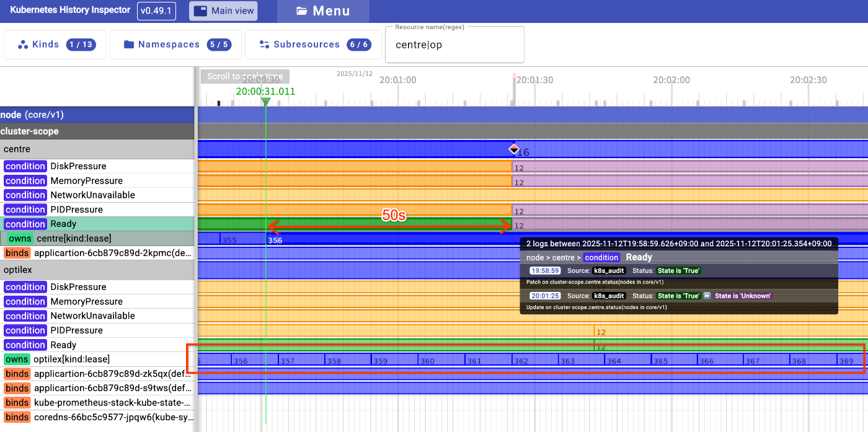The width and height of the screenshot is (868, 432).
Task: Open the Subresources filter
Action: [x=314, y=45]
